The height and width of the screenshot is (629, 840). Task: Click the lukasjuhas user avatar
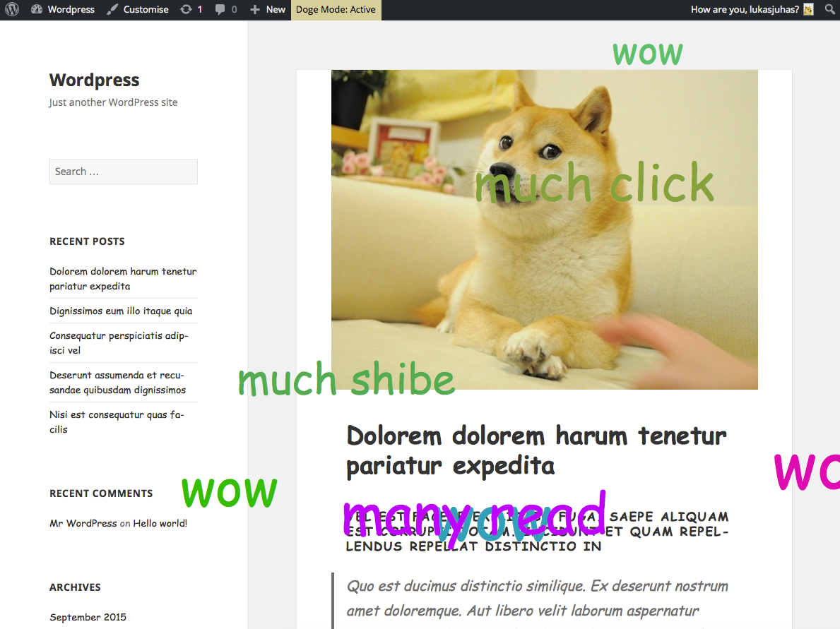coord(808,10)
